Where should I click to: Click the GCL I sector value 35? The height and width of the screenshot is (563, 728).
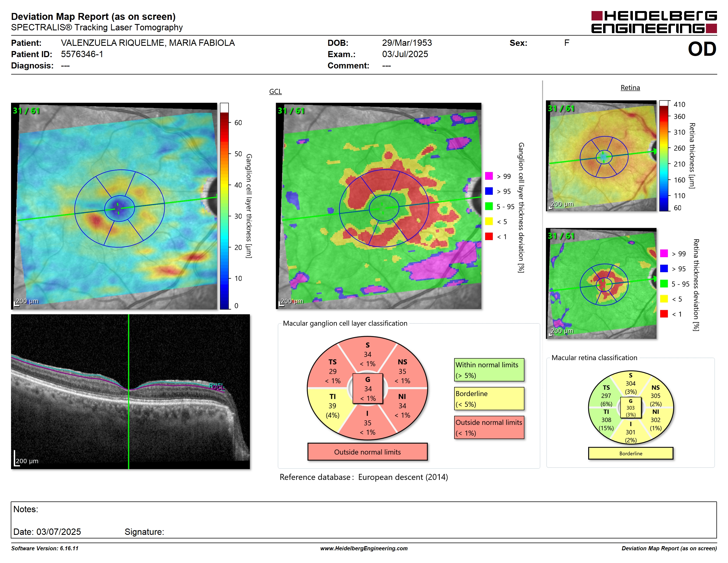click(x=367, y=423)
